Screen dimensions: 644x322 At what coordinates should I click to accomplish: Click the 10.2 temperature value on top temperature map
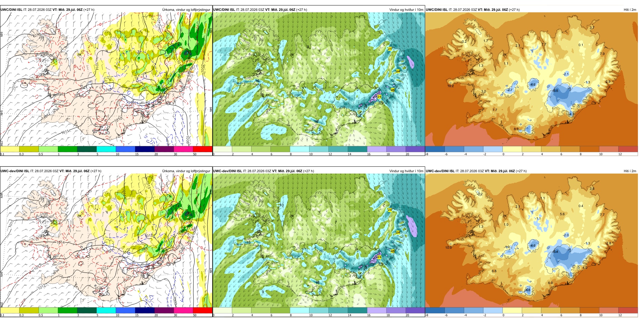point(450,86)
